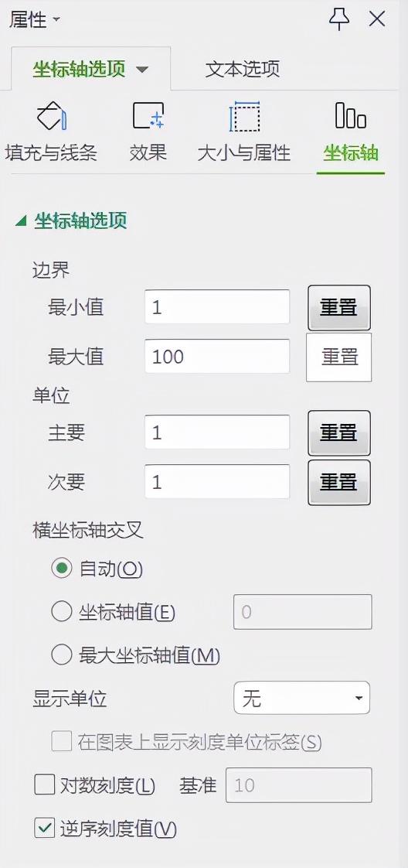The height and width of the screenshot is (868, 408).
Task: Switch to the 文本选项 tab
Action: click(242, 69)
